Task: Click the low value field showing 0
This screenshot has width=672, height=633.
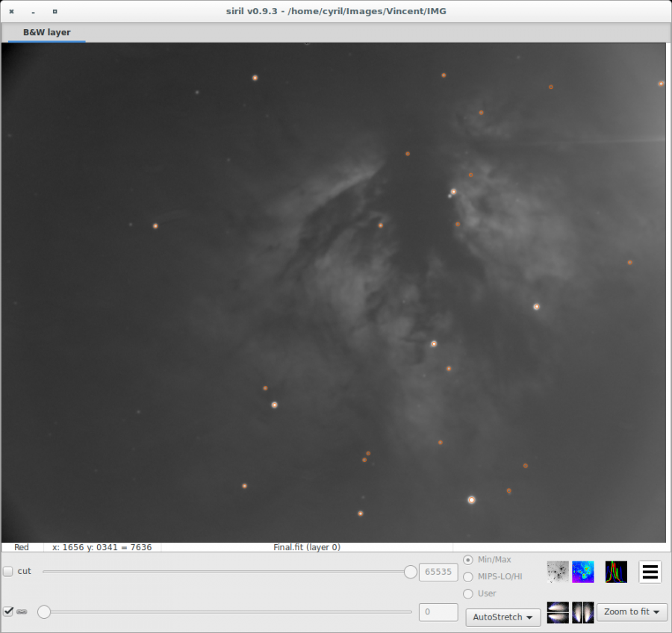Action: tap(438, 612)
